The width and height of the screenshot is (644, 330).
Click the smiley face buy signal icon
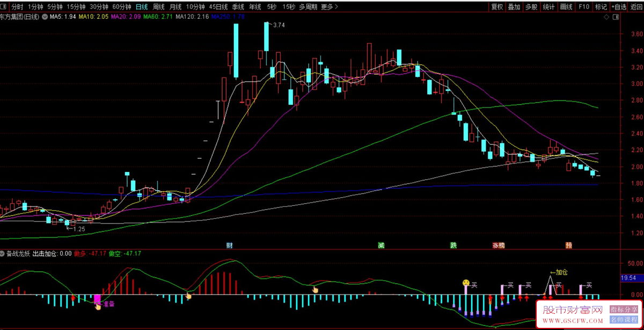coord(466,283)
